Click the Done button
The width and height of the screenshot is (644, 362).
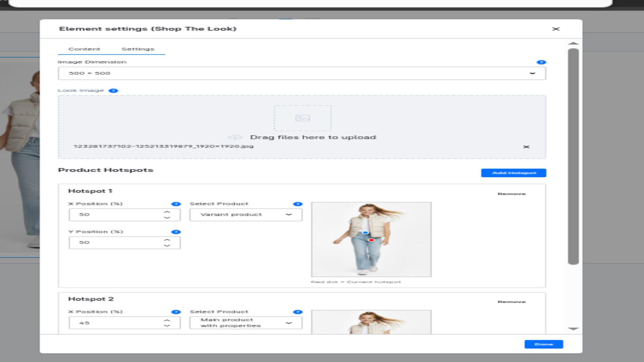[x=544, y=344]
